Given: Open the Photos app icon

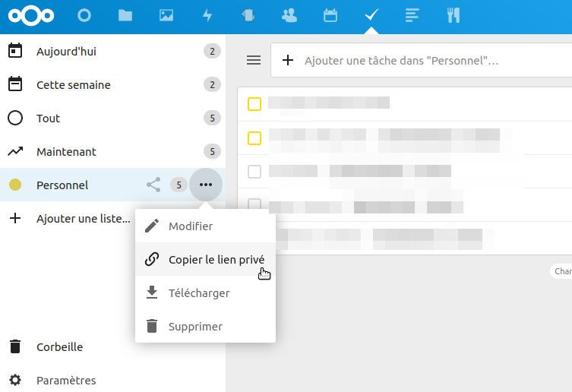Looking at the screenshot, I should (x=166, y=15).
